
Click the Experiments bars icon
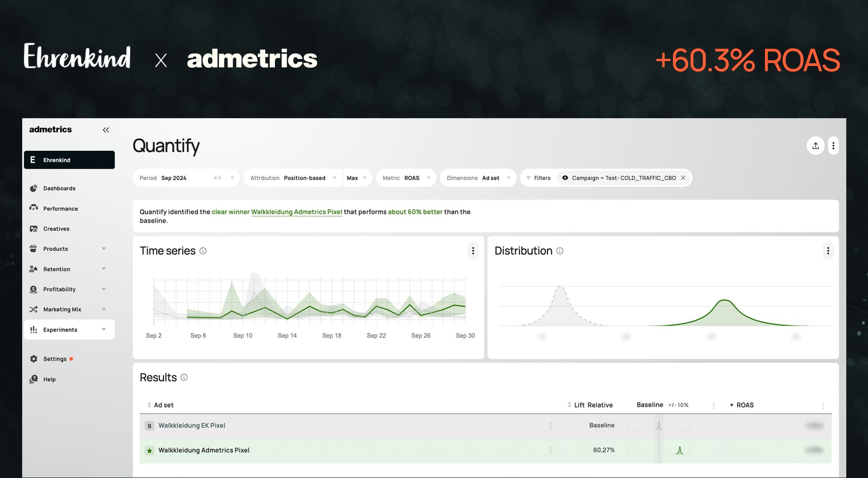click(x=34, y=329)
